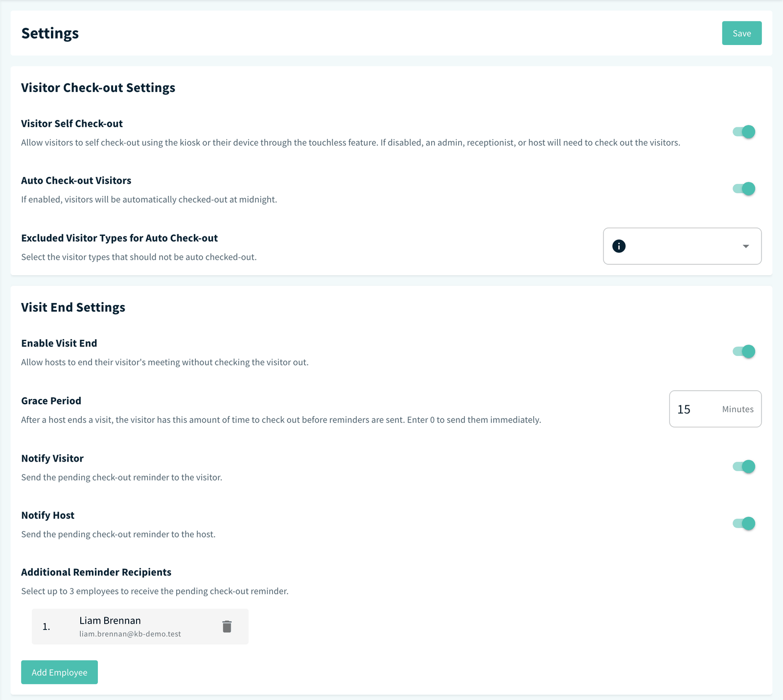Image resolution: width=783 pixels, height=700 pixels.
Task: Click the Minutes unit label in grace period field
Action: coord(737,409)
